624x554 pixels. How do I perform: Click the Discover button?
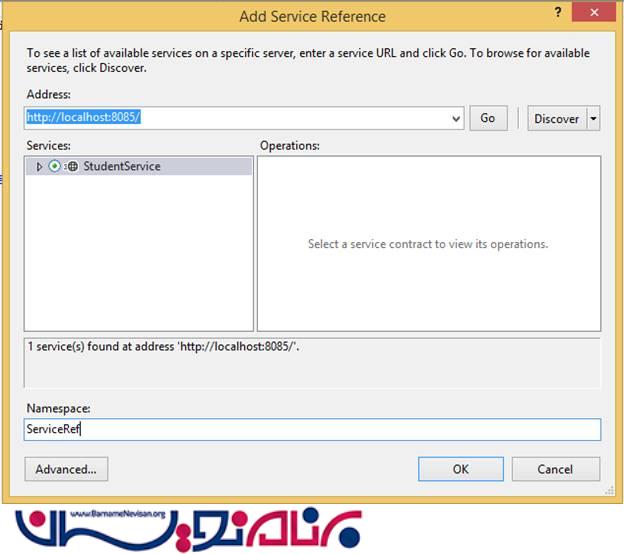point(557,119)
